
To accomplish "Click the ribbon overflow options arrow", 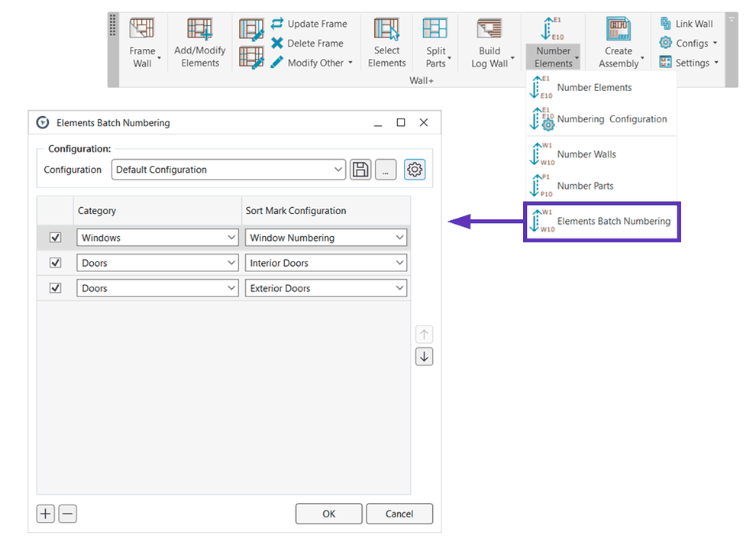I will pyautogui.click(x=732, y=19).
